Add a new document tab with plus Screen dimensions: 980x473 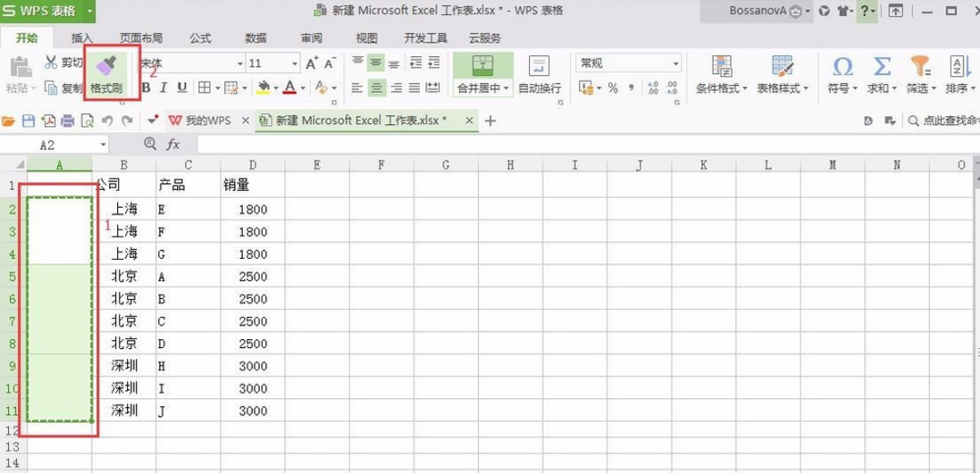pyautogui.click(x=490, y=121)
